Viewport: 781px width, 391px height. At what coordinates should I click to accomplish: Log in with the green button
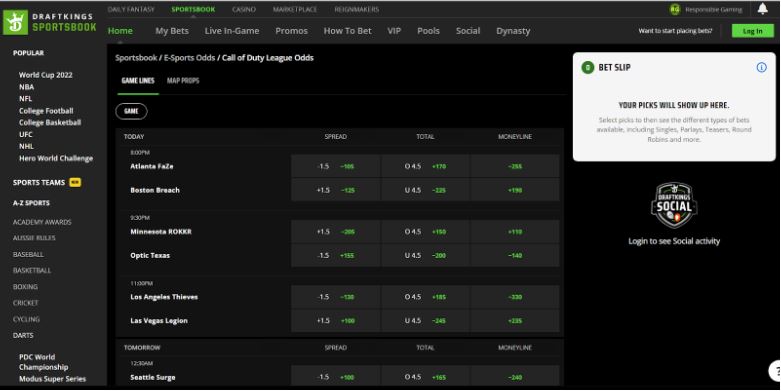click(x=753, y=31)
